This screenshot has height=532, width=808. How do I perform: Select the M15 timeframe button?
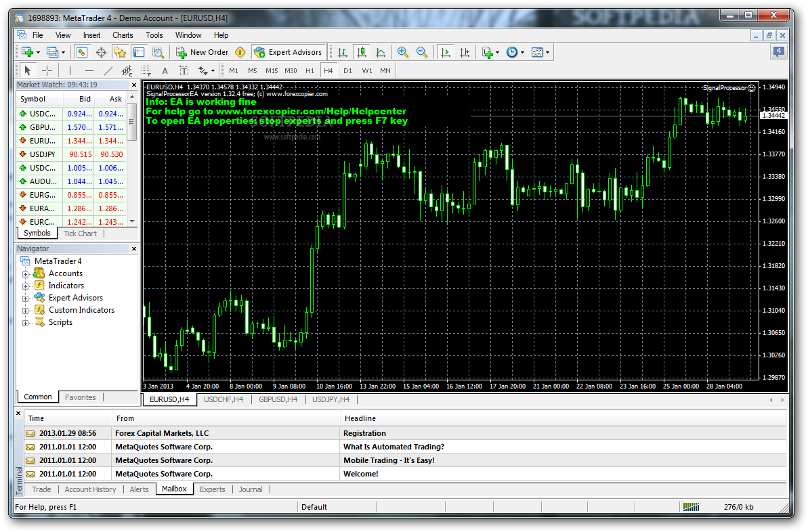(x=272, y=70)
